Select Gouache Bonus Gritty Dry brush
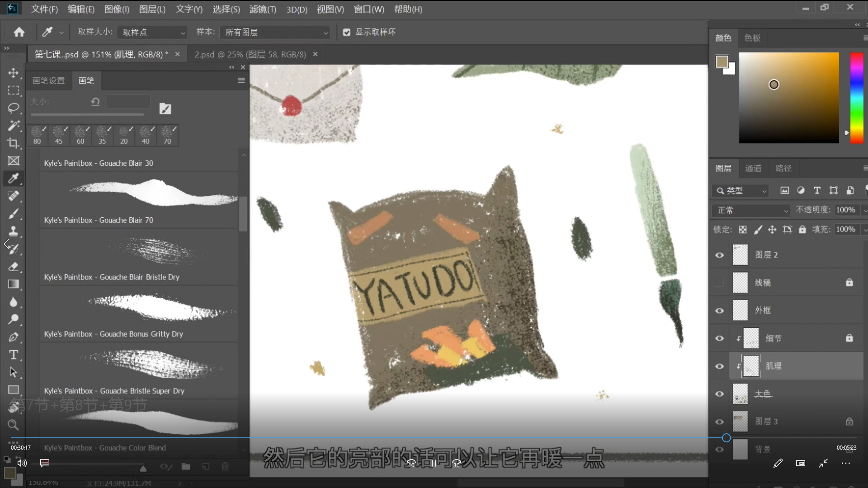 [139, 314]
